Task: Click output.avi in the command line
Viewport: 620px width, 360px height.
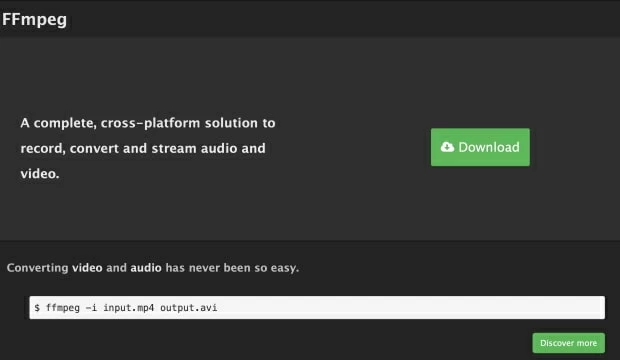Action: 189,308
